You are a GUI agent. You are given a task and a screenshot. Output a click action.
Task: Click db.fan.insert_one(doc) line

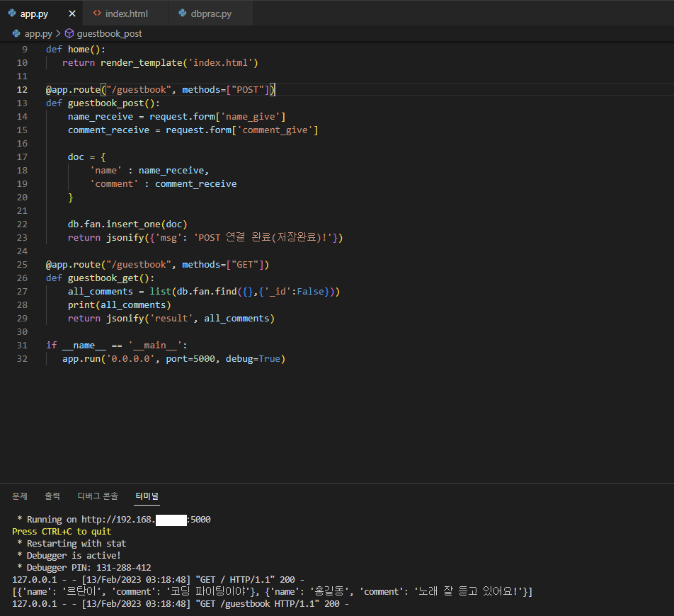tap(127, 224)
